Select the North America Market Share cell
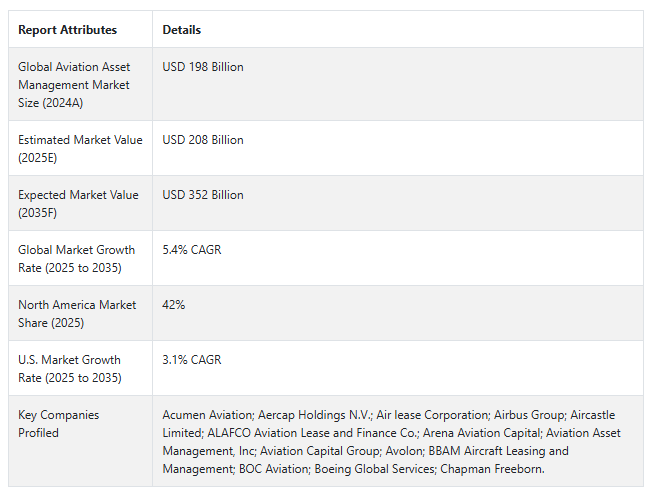This screenshot has width=645, height=496. tap(77, 313)
